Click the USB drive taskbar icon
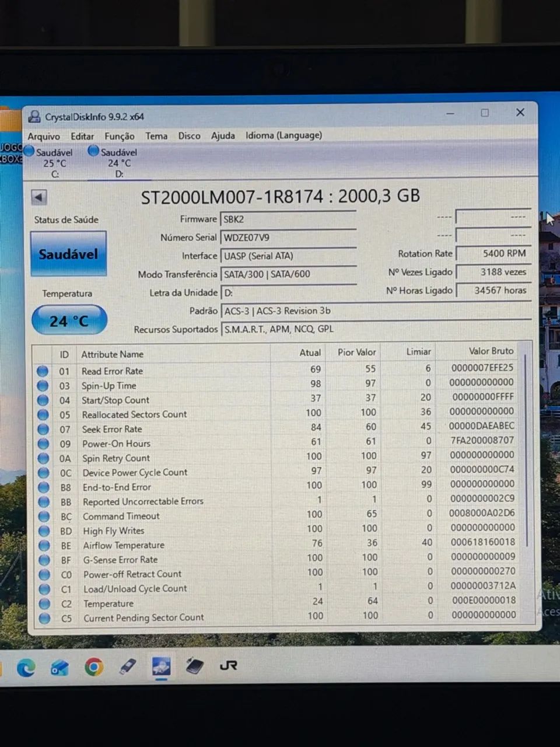The image size is (560, 747). point(127,666)
